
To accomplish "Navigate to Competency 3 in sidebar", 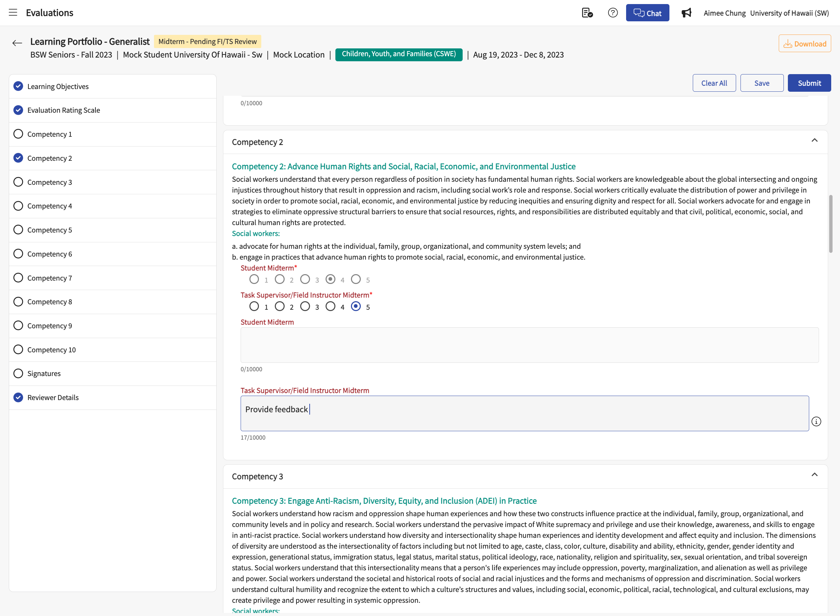I will pos(113,182).
